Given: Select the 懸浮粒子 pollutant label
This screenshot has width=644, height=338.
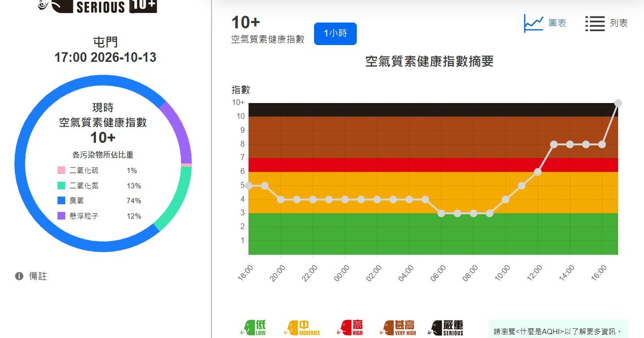Looking at the screenshot, I should (84, 216).
